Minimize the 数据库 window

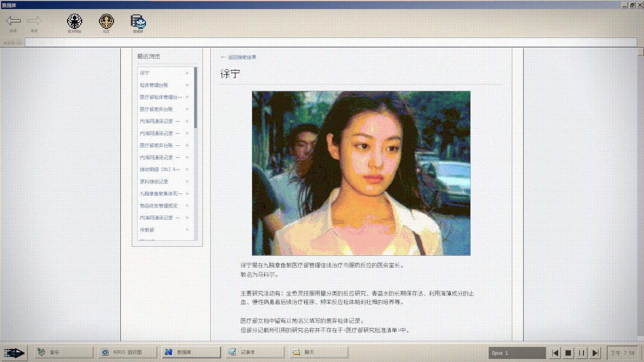pyautogui.click(x=625, y=5)
